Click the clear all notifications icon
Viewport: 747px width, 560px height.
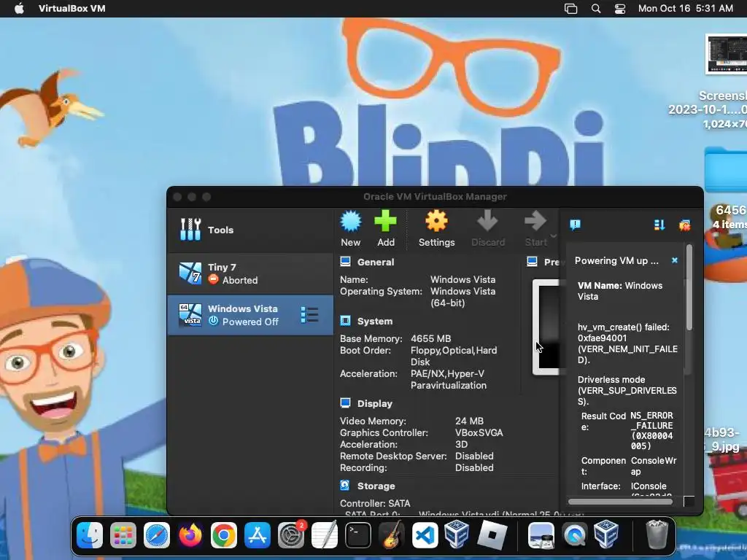(684, 225)
